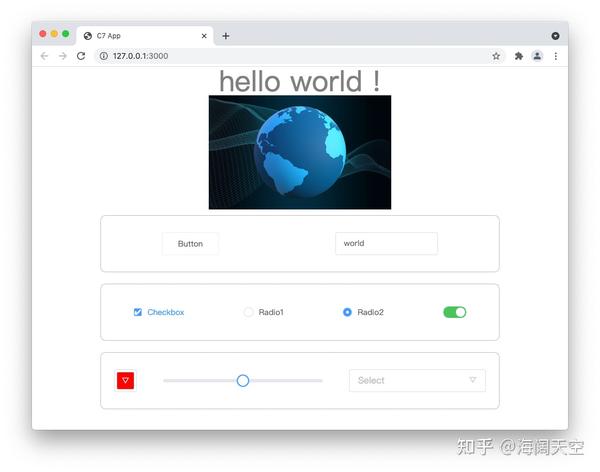Viewport: 600px width, 472px height.
Task: Focus the text input containing world
Action: [x=386, y=243]
